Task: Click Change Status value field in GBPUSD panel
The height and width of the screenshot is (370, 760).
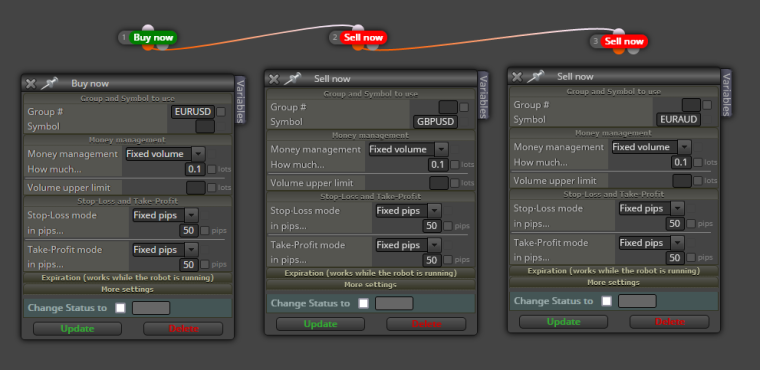Action: 394,303
